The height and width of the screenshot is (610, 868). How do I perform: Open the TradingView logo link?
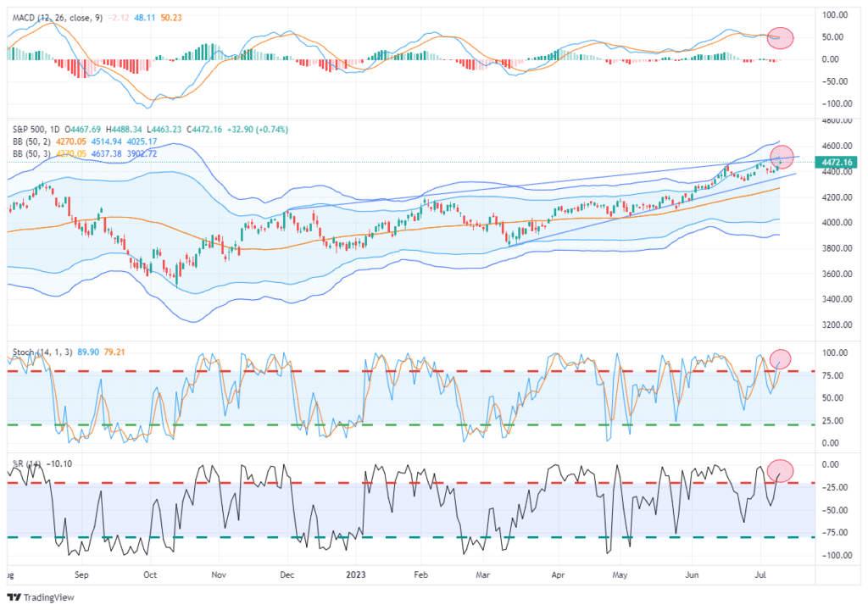(x=41, y=597)
